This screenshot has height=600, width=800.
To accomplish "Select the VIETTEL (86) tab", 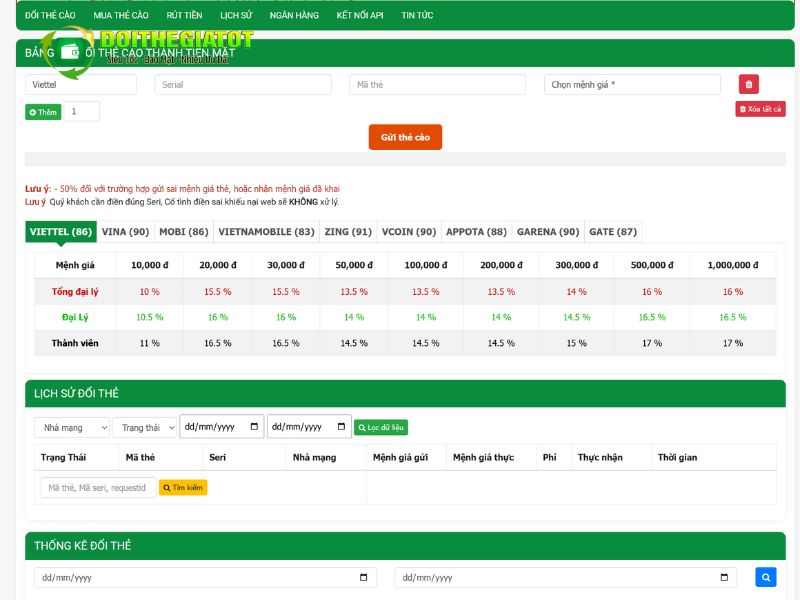I will (61, 232).
